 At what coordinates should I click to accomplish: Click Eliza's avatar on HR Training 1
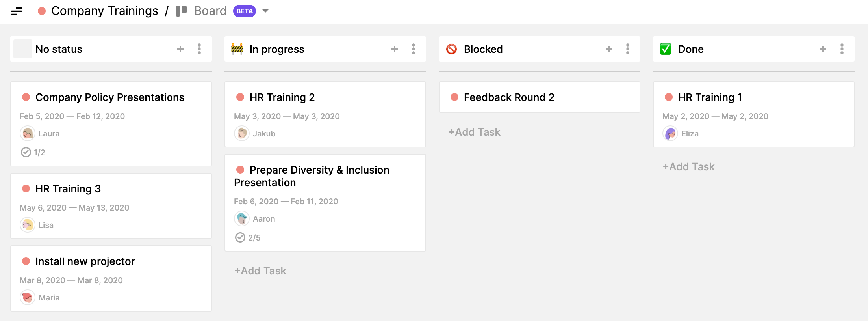(670, 134)
